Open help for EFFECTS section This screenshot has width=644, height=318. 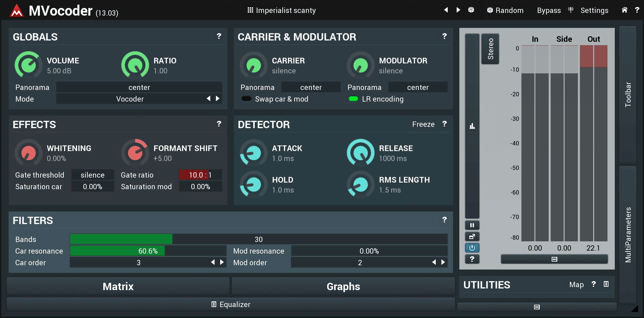[x=219, y=124]
